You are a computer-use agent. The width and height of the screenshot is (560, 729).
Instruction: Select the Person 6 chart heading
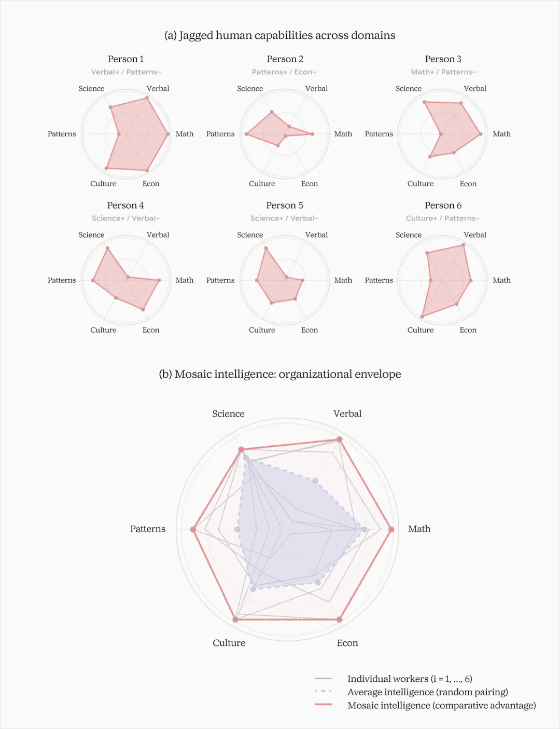coord(443,205)
